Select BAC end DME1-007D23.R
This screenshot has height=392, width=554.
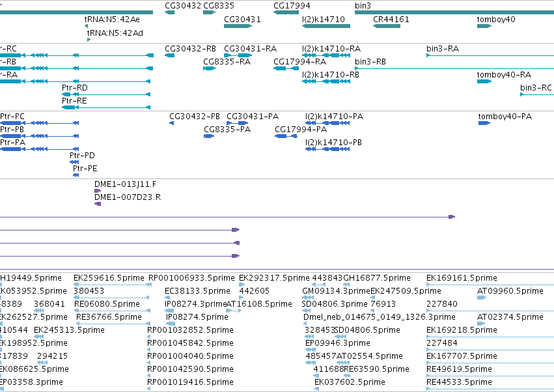coord(98,204)
